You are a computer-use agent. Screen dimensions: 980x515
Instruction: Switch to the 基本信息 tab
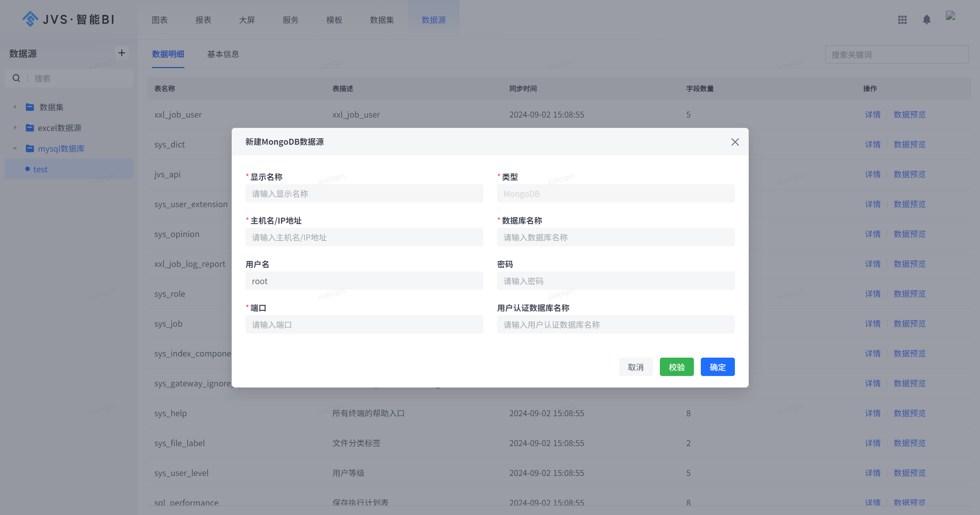point(223,54)
